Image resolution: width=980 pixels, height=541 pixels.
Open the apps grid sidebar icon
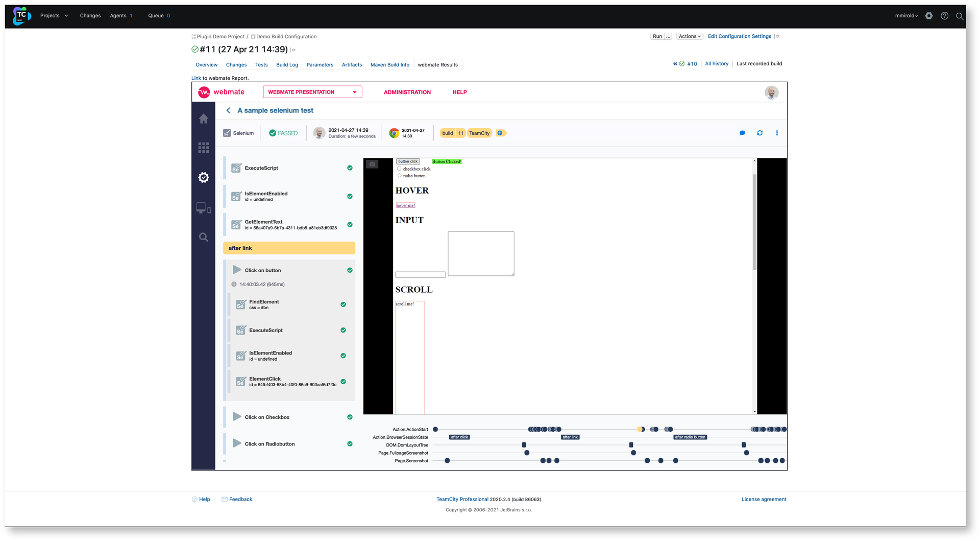pyautogui.click(x=204, y=148)
